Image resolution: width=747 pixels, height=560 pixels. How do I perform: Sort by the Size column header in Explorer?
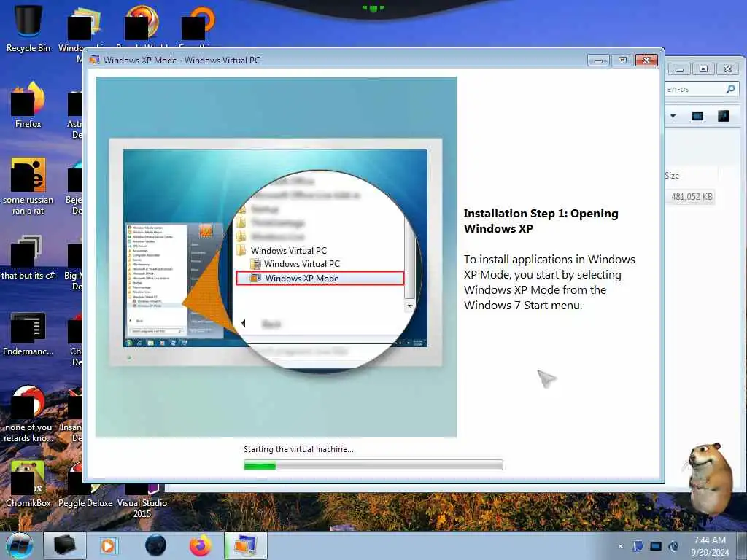tap(672, 176)
